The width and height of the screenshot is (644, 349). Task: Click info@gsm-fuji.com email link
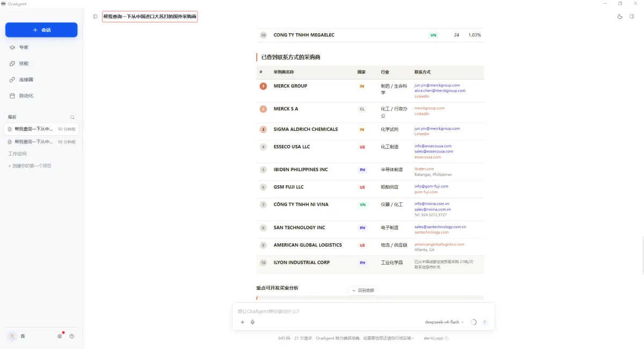pos(431,186)
